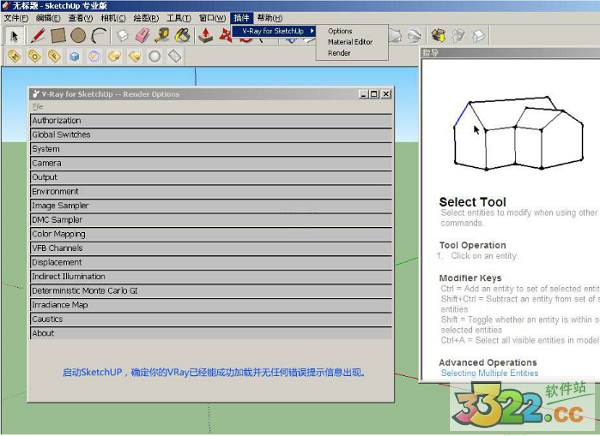This screenshot has height=436, width=600.
Task: Click the Share Model icon
Action: 458,36
